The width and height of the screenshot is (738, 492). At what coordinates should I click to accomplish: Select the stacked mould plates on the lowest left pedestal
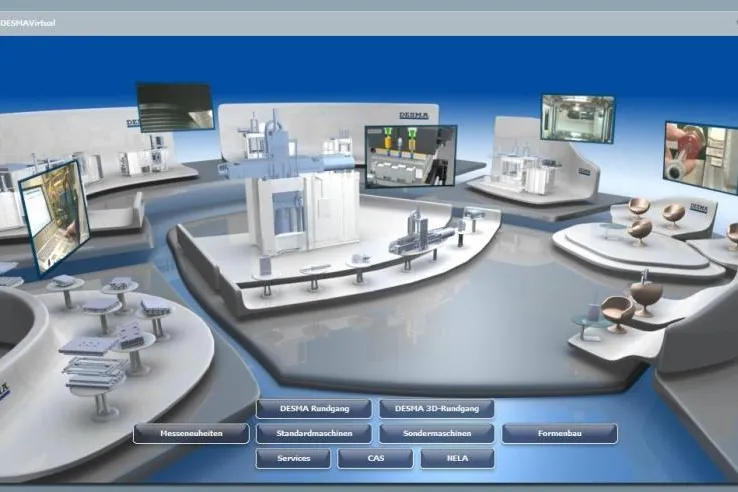[94, 372]
